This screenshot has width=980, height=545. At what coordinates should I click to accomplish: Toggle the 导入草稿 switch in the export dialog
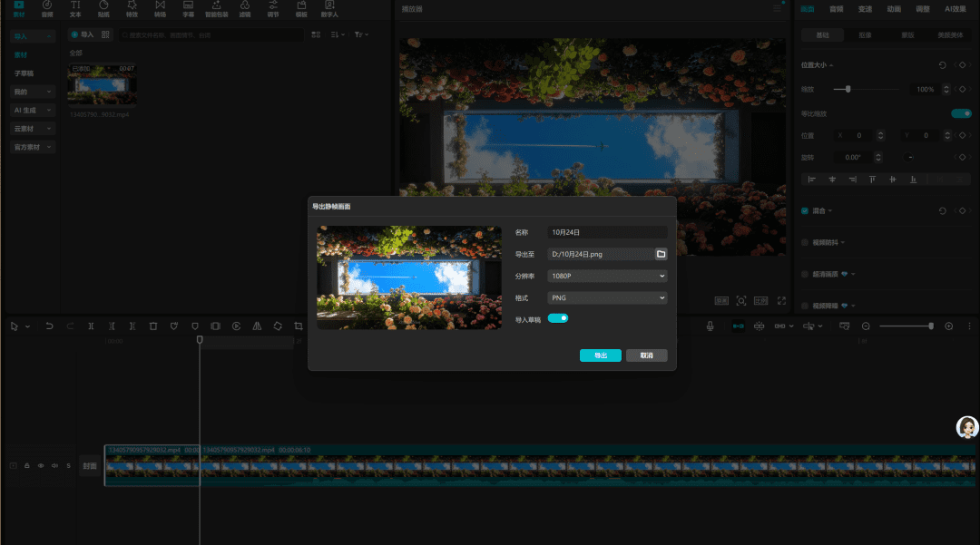point(557,318)
